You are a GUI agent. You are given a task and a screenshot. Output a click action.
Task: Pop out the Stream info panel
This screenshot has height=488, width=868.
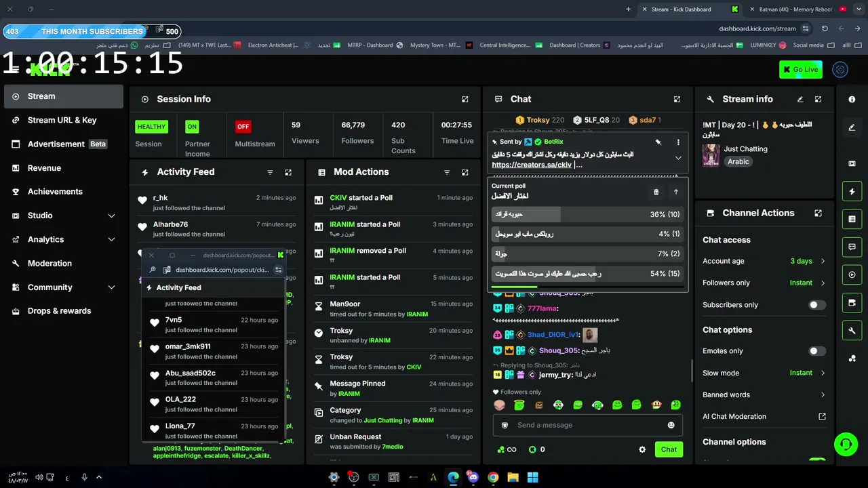[818, 99]
